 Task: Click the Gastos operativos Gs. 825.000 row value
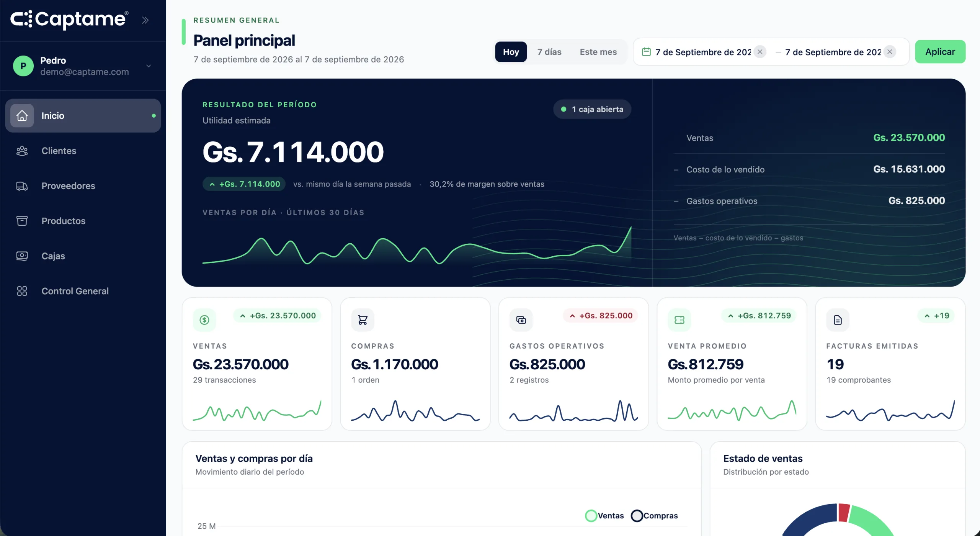(x=916, y=201)
